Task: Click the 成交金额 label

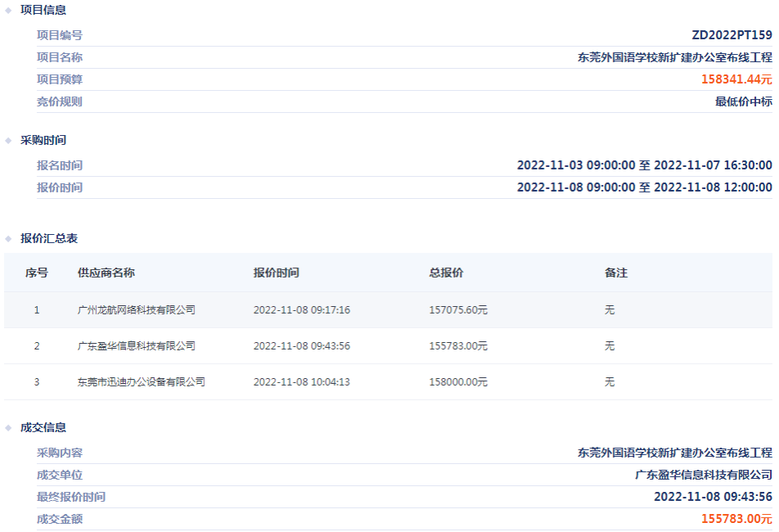Action: pos(60,519)
